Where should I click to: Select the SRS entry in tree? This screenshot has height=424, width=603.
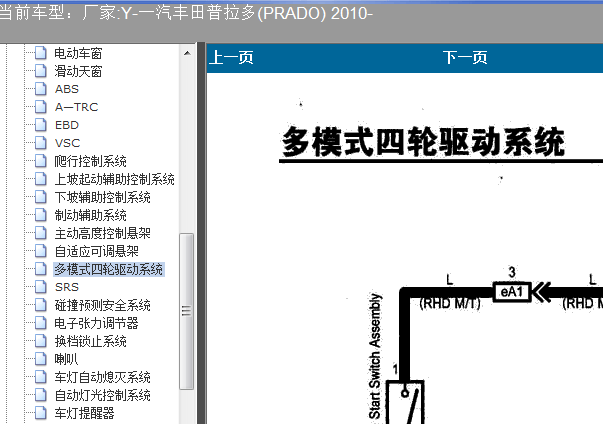coord(67,287)
